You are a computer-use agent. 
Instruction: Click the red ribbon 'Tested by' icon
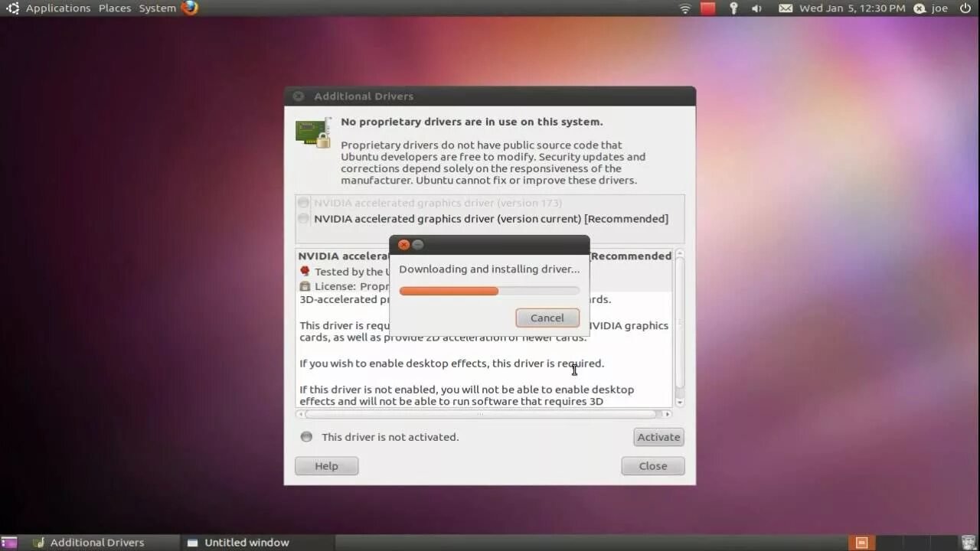tap(305, 272)
